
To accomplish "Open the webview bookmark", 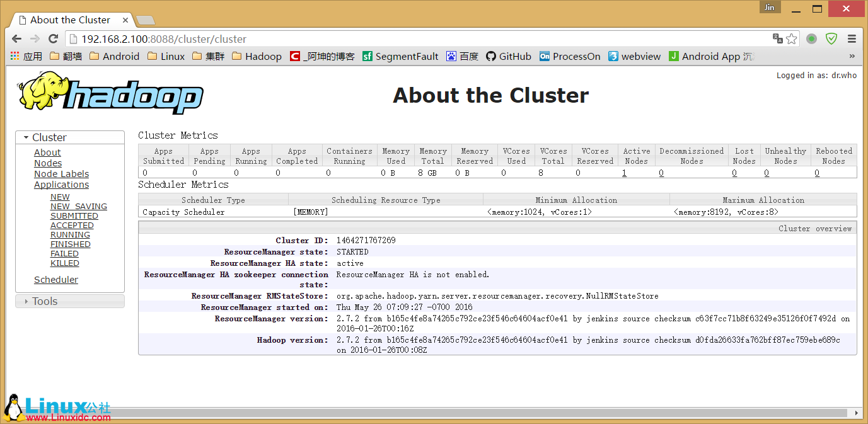I will [636, 56].
